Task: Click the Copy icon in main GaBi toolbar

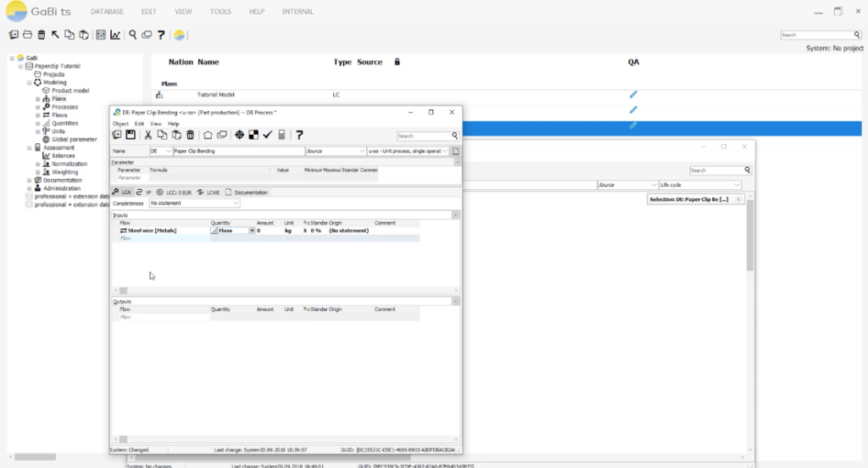Action: pyautogui.click(x=70, y=35)
